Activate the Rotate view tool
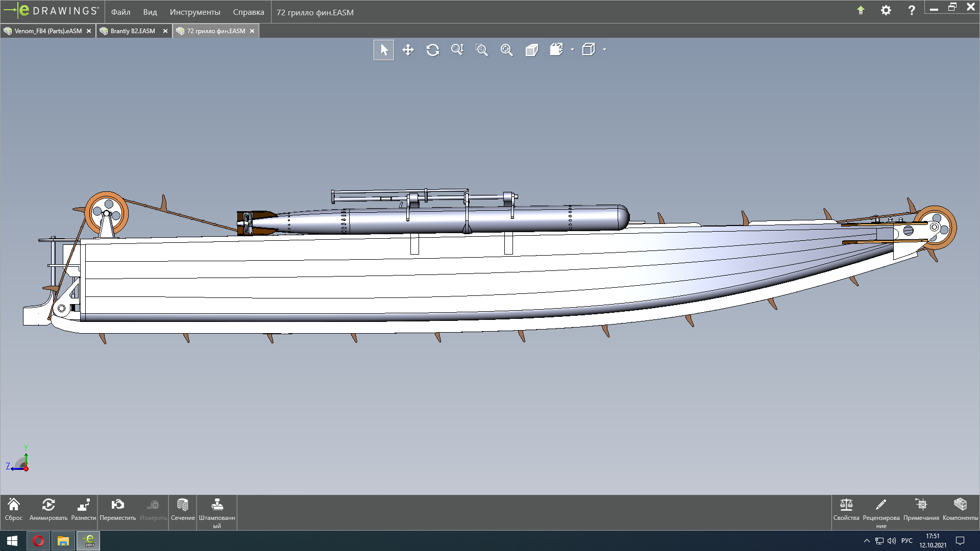Viewport: 980px width, 551px height. (433, 50)
